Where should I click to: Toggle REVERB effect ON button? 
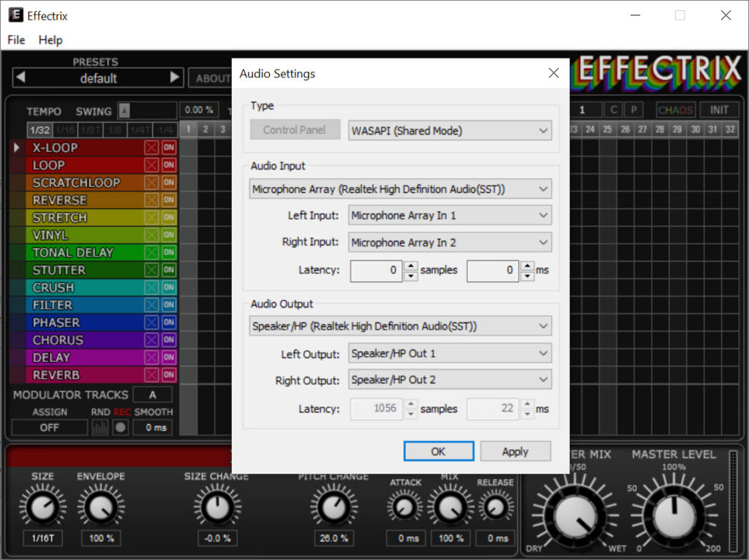(169, 375)
